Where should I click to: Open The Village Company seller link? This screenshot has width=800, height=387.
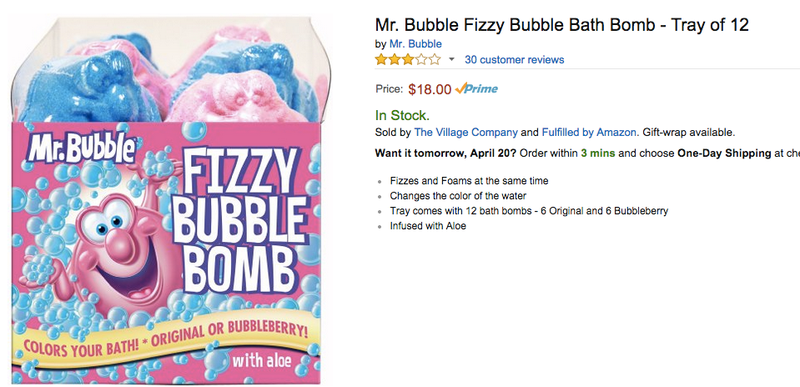click(x=466, y=133)
